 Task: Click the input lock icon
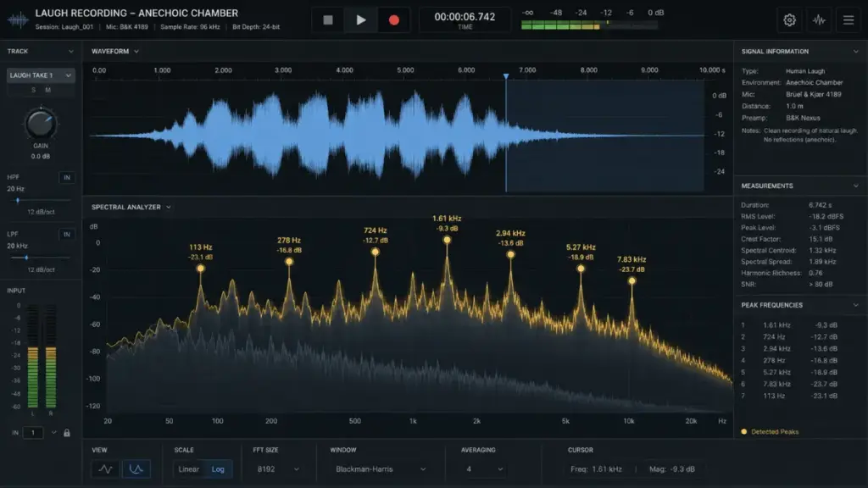coord(67,433)
